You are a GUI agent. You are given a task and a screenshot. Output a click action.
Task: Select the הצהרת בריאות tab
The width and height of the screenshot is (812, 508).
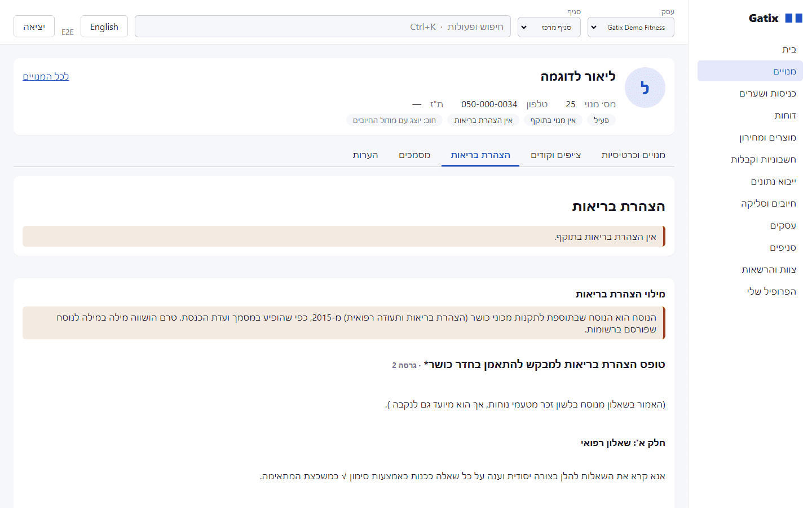click(480, 155)
